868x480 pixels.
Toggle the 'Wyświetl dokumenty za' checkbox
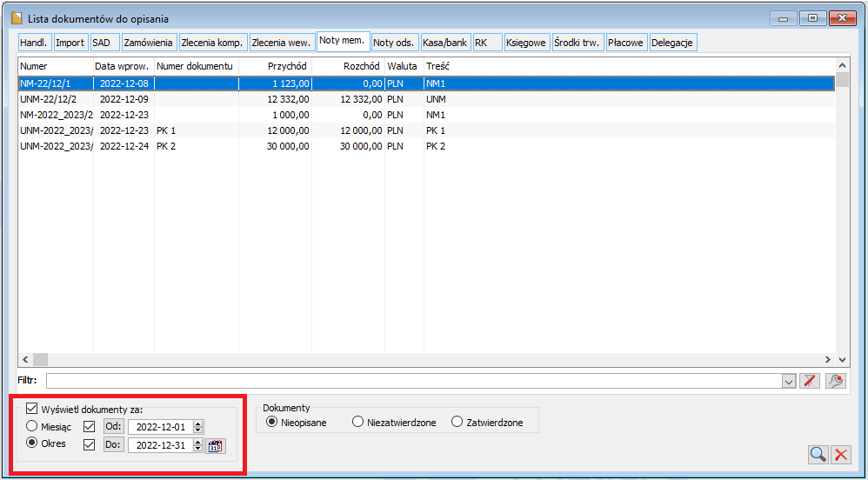pos(31,410)
